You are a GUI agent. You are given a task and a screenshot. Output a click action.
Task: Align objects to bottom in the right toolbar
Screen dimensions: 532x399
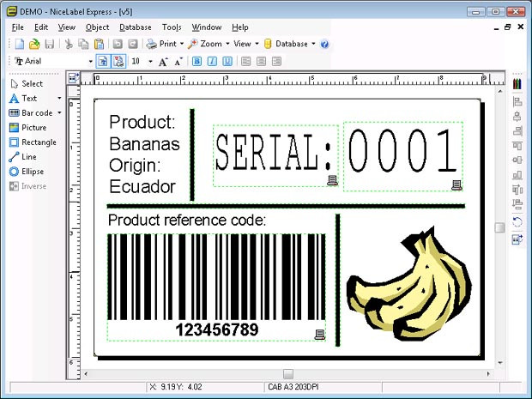pyautogui.click(x=517, y=175)
